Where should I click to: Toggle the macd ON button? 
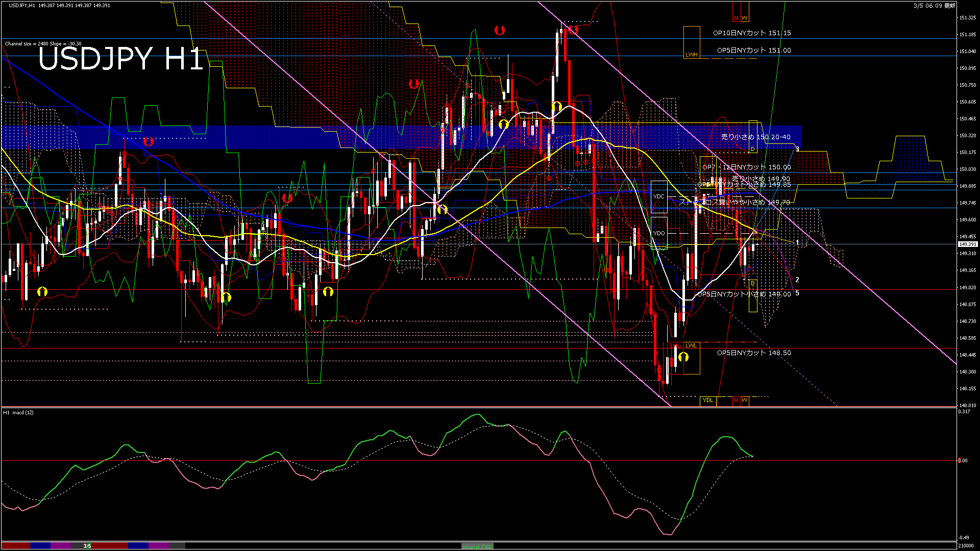(x=477, y=546)
